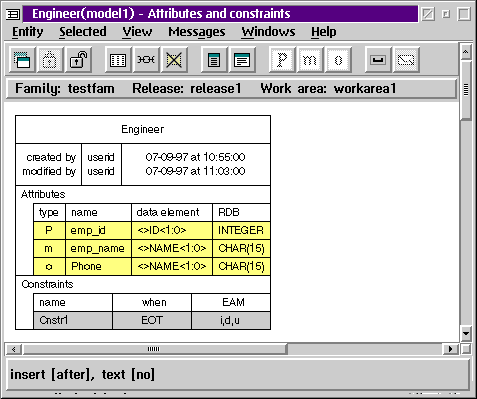Screen dimensions: 477x399
Task: Click the INTEGER RDB cell
Action: [x=241, y=231]
